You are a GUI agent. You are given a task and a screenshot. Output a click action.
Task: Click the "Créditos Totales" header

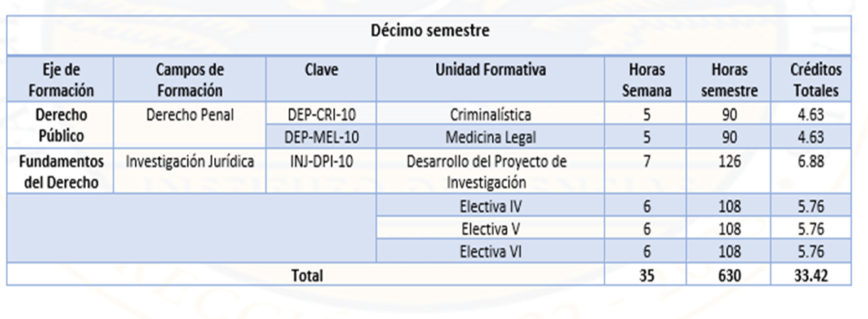coord(815,80)
